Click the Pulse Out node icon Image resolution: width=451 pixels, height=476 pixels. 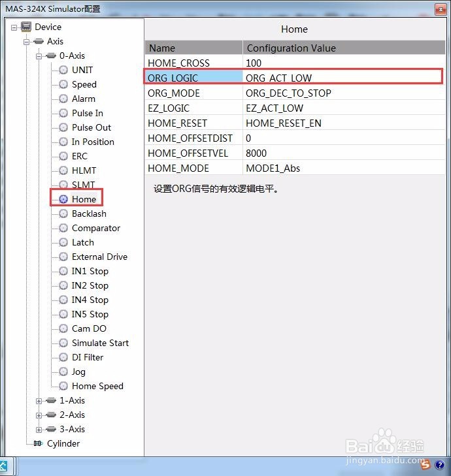(x=63, y=127)
